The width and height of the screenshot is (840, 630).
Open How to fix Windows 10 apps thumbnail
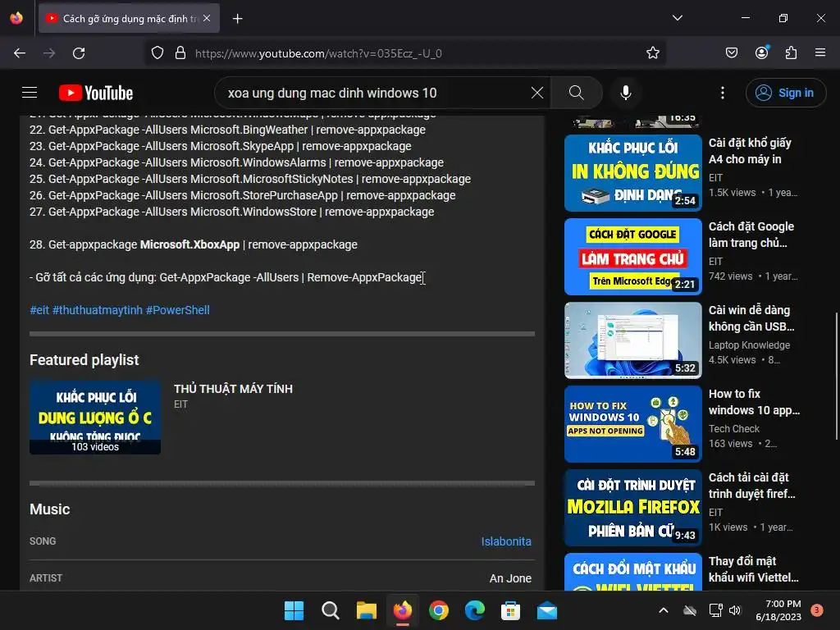click(x=633, y=424)
